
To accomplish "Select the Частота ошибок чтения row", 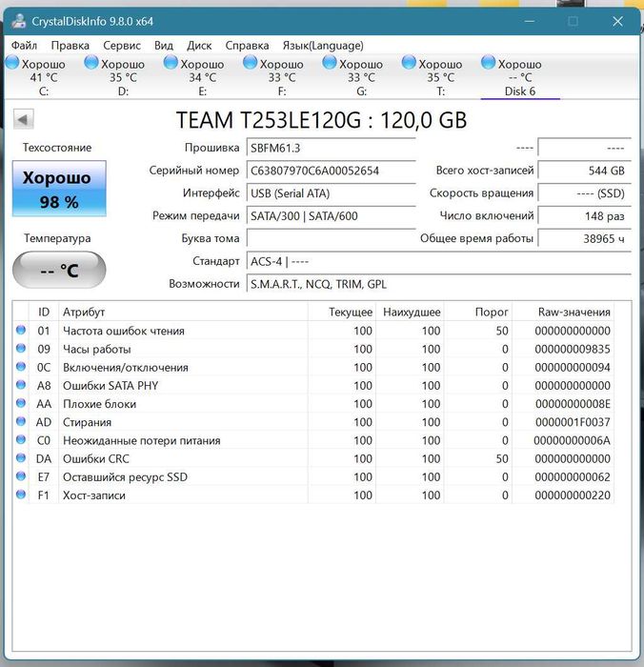I will (313, 331).
